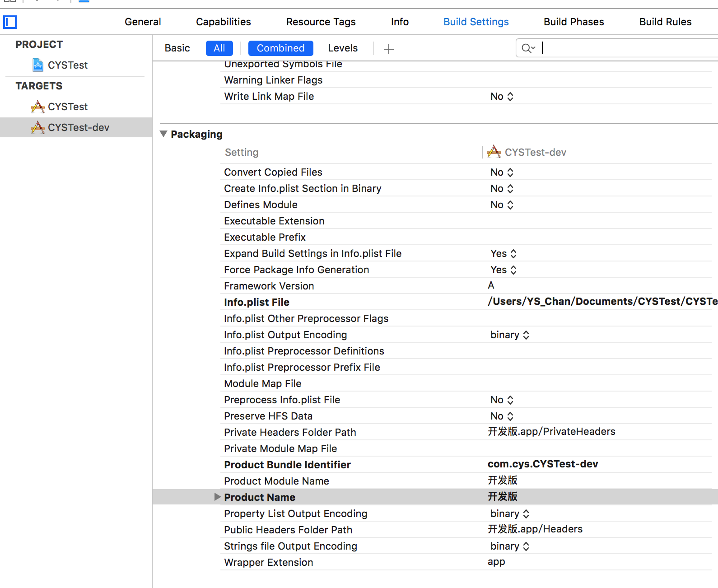Click the Product Name value 开发版
718x588 pixels.
pos(503,496)
